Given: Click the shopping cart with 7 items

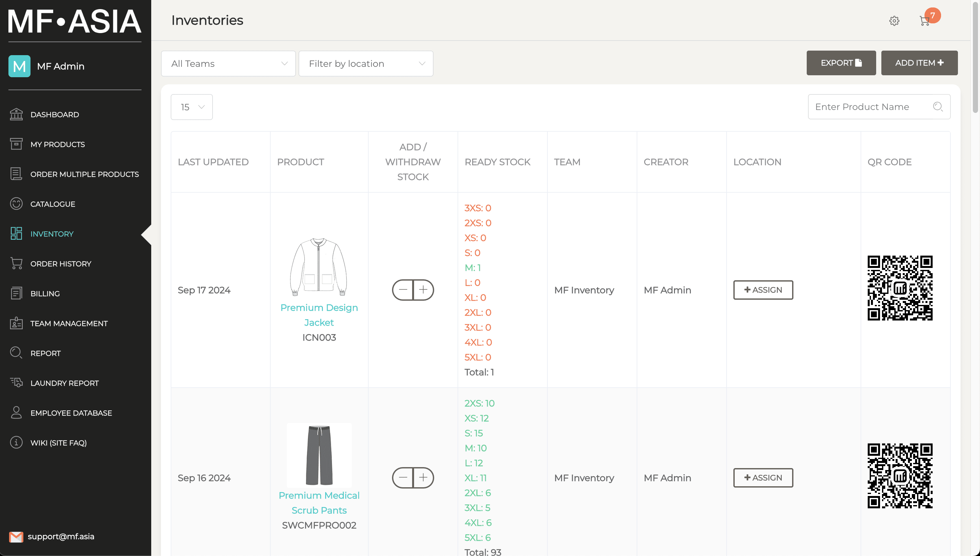Looking at the screenshot, I should pyautogui.click(x=925, y=21).
